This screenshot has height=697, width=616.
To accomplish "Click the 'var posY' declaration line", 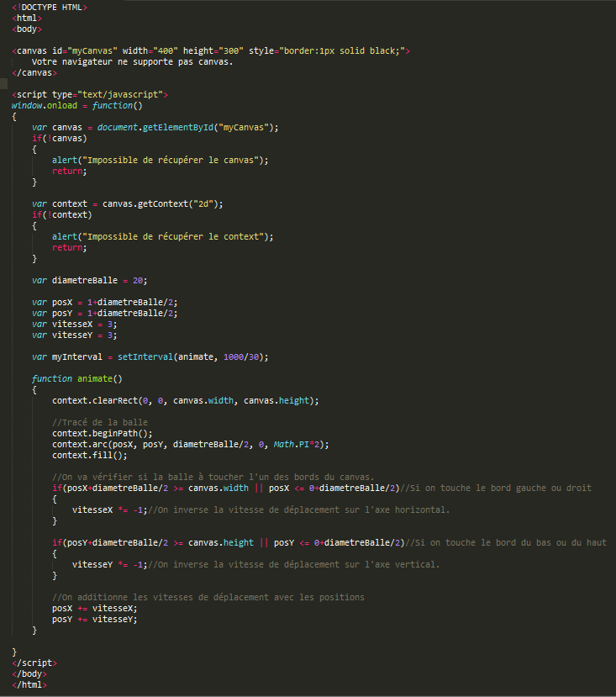I will click(104, 314).
